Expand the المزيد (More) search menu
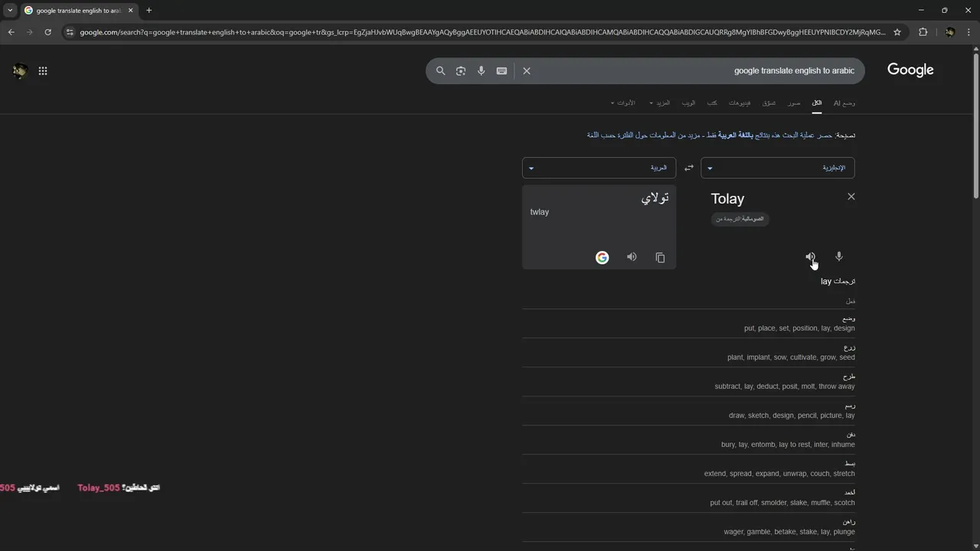This screenshot has width=980, height=551. [x=660, y=103]
